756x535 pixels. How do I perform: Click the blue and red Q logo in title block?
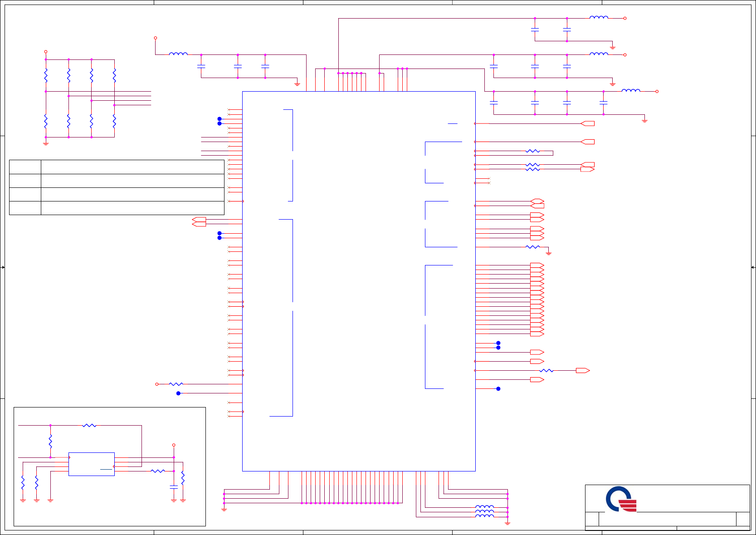click(621, 499)
